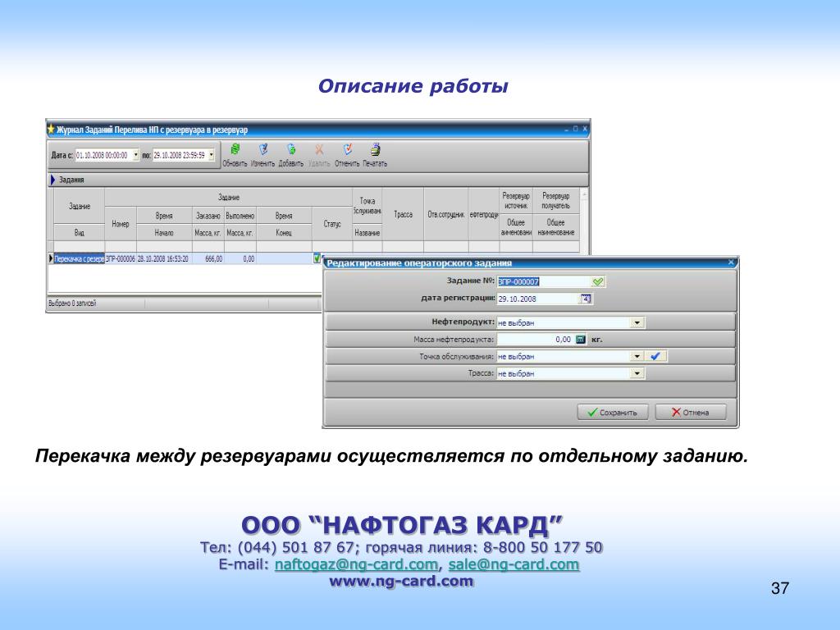Click the дата регистрации field
The height and width of the screenshot is (630, 840).
538,299
